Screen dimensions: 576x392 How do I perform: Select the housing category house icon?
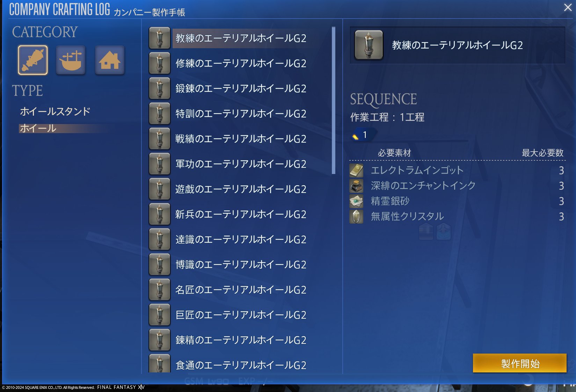pos(109,60)
